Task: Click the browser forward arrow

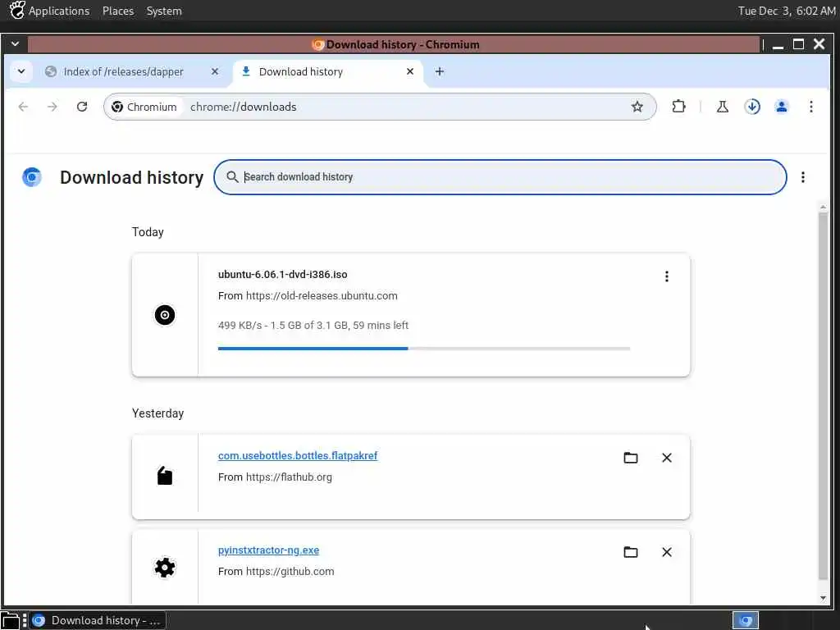Action: click(x=52, y=107)
